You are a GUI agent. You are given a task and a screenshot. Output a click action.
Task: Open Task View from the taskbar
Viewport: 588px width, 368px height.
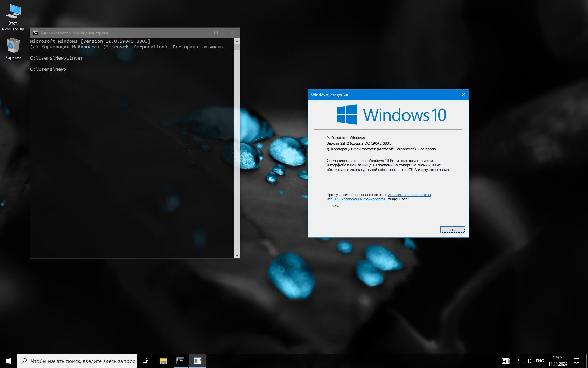[146, 361]
